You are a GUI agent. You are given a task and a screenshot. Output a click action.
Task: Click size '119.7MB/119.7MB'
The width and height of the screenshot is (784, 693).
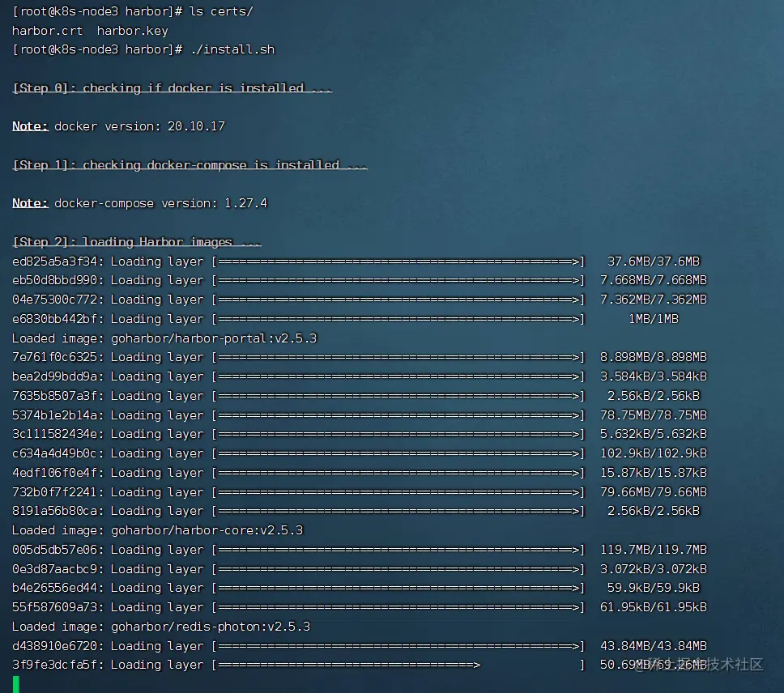click(654, 550)
